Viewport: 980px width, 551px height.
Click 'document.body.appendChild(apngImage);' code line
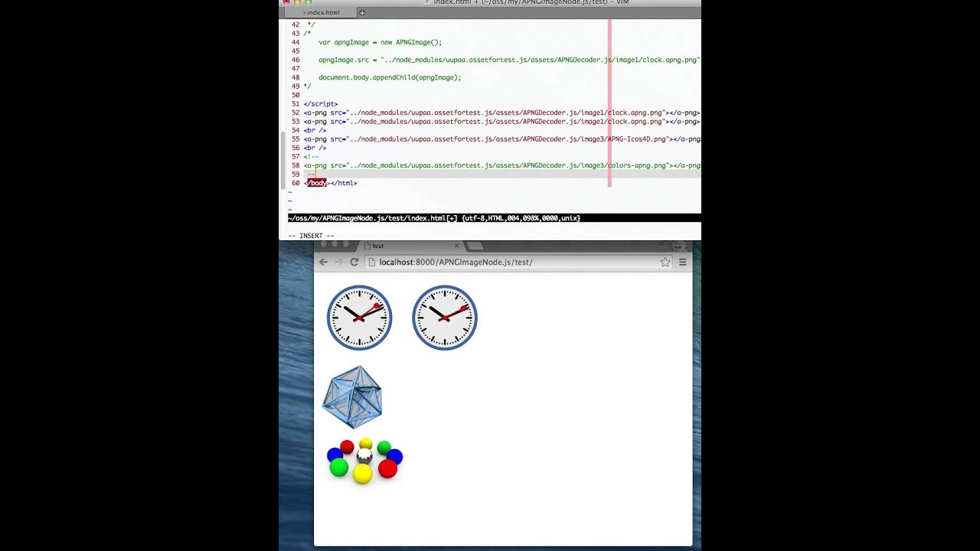tap(390, 77)
